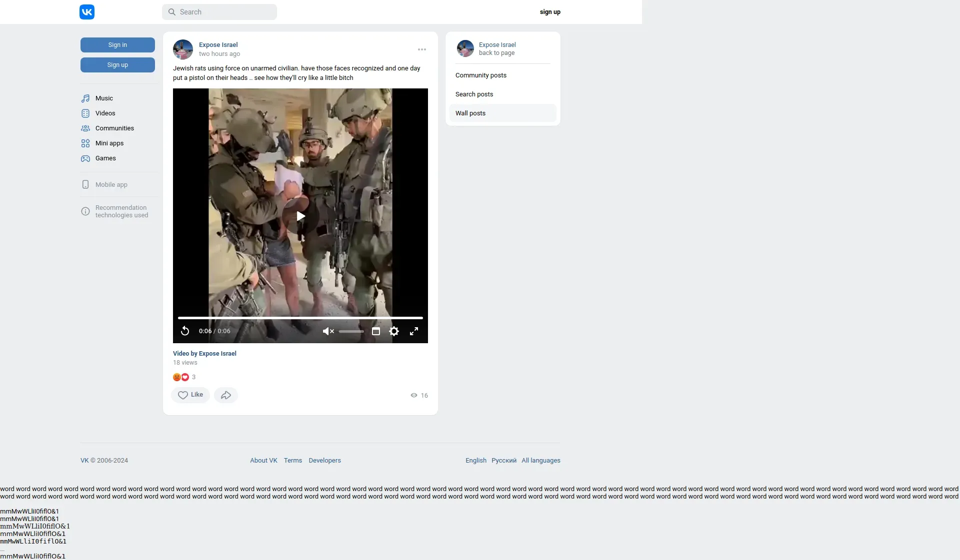Click the Search input field

[x=220, y=12]
